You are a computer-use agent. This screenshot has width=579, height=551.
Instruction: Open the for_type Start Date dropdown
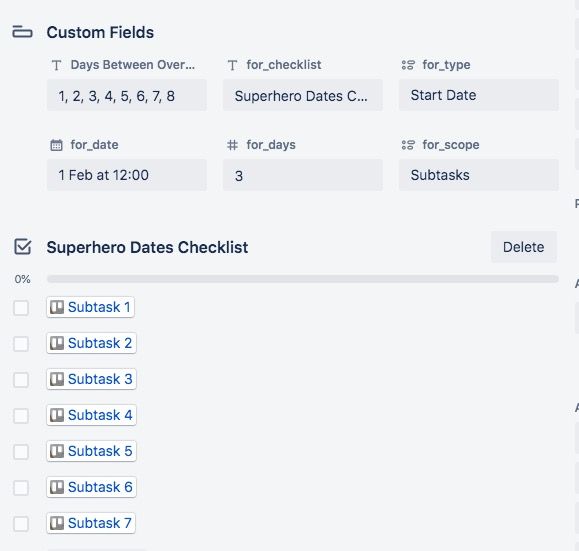coord(479,95)
